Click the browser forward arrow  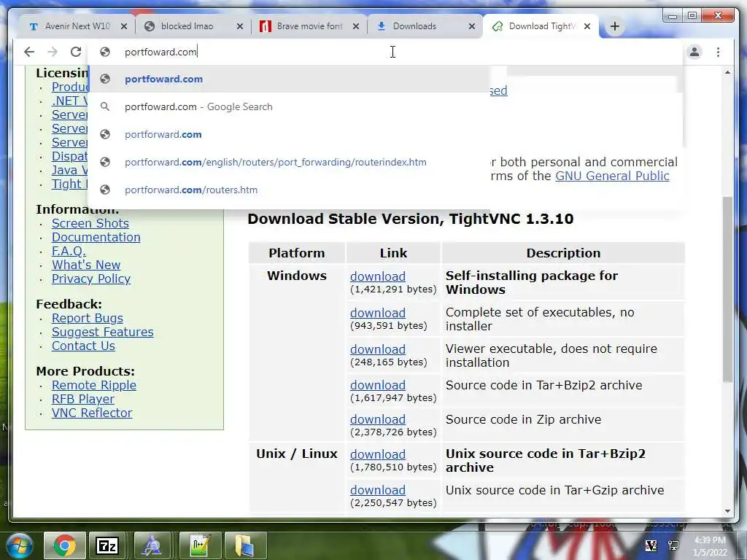(53, 52)
